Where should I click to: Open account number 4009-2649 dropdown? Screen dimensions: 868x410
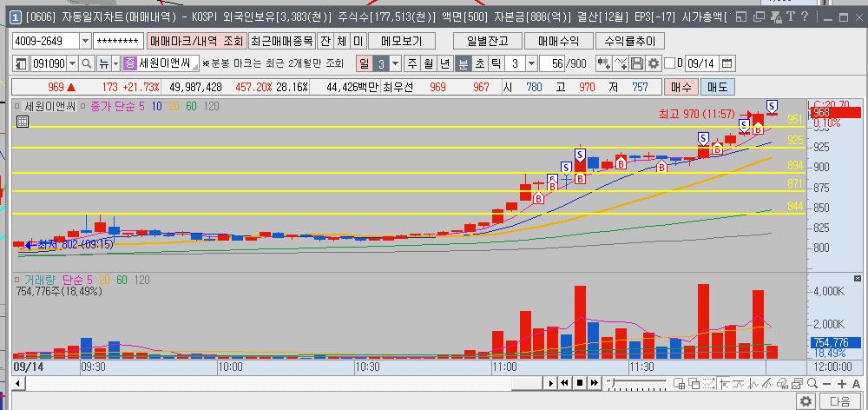tap(85, 41)
